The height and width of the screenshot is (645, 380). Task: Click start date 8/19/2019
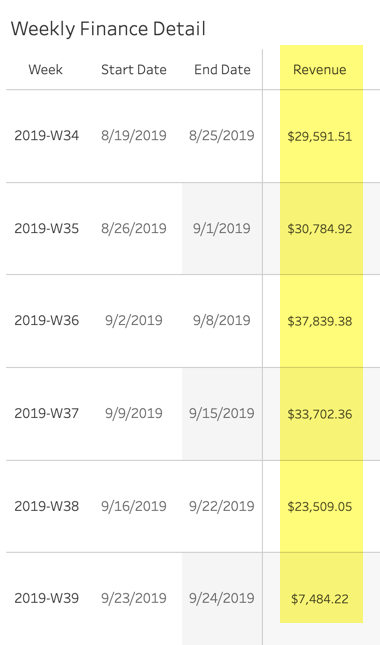(134, 135)
